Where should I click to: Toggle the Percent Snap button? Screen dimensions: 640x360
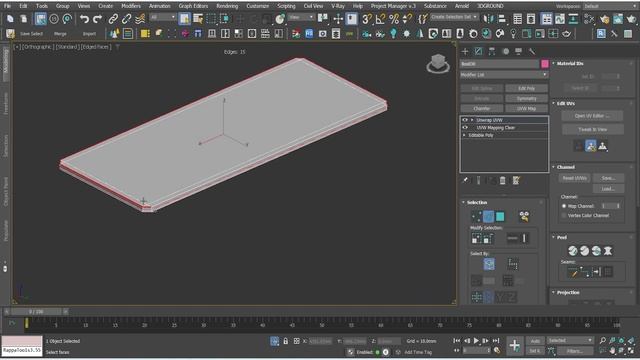[x=394, y=19]
